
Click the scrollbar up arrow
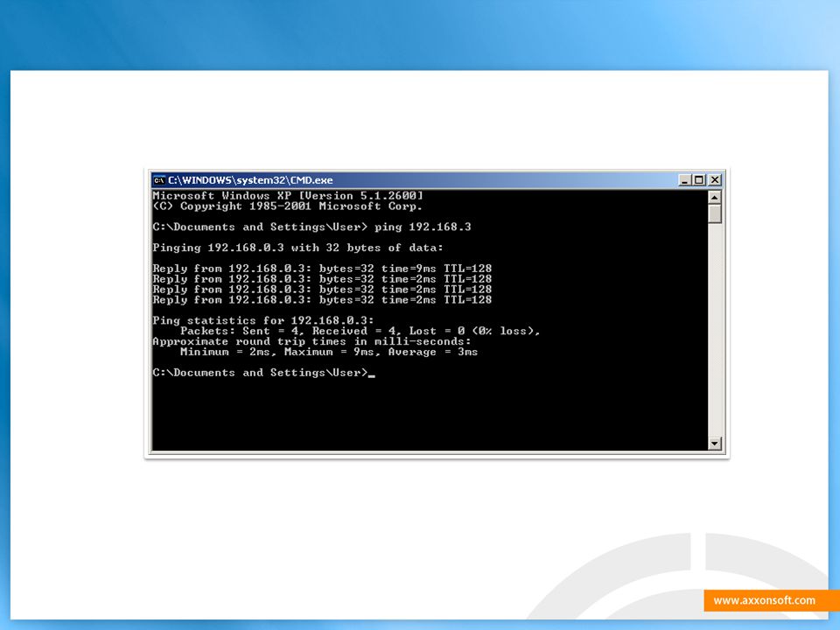714,197
